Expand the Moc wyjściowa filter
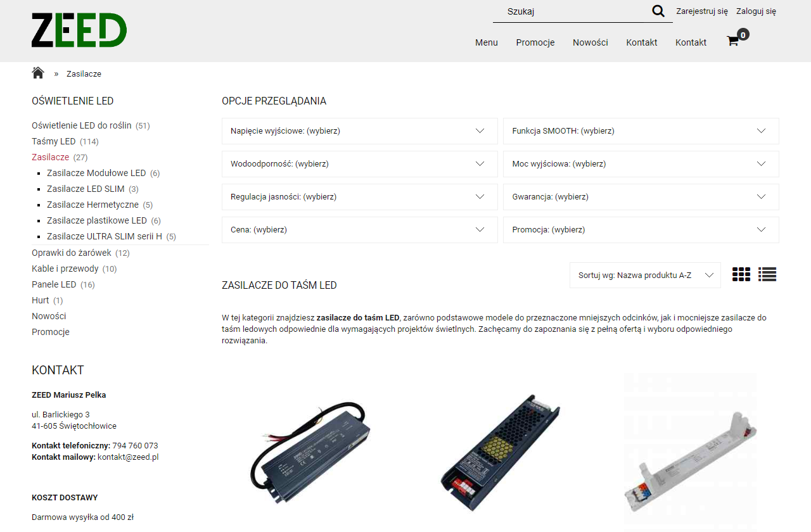811x532 pixels. pos(641,163)
